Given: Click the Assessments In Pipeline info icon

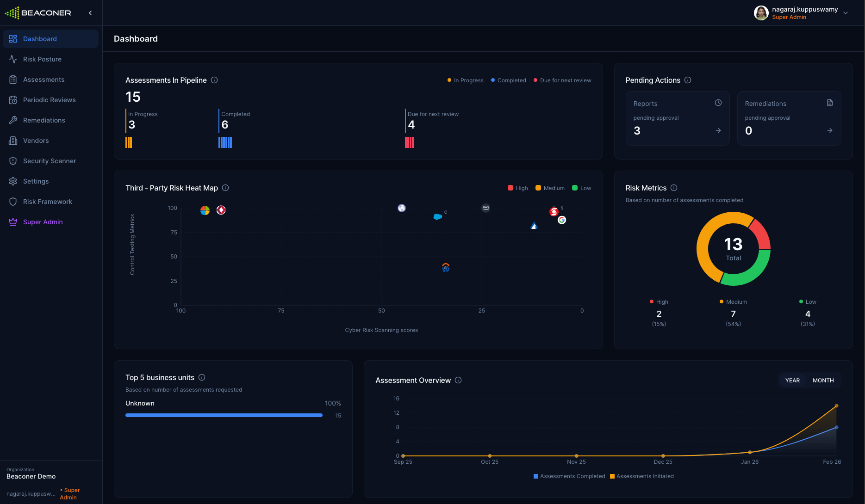Looking at the screenshot, I should [x=214, y=80].
